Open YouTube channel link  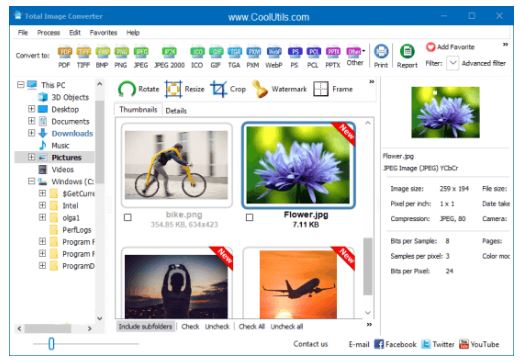[x=479, y=344]
